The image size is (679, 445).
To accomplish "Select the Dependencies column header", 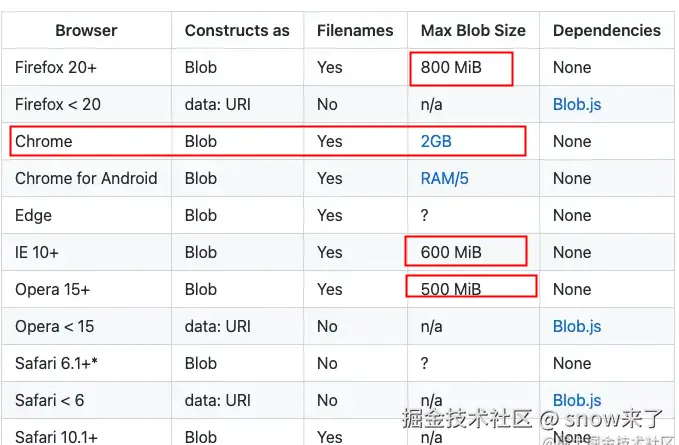I will pos(606,30).
